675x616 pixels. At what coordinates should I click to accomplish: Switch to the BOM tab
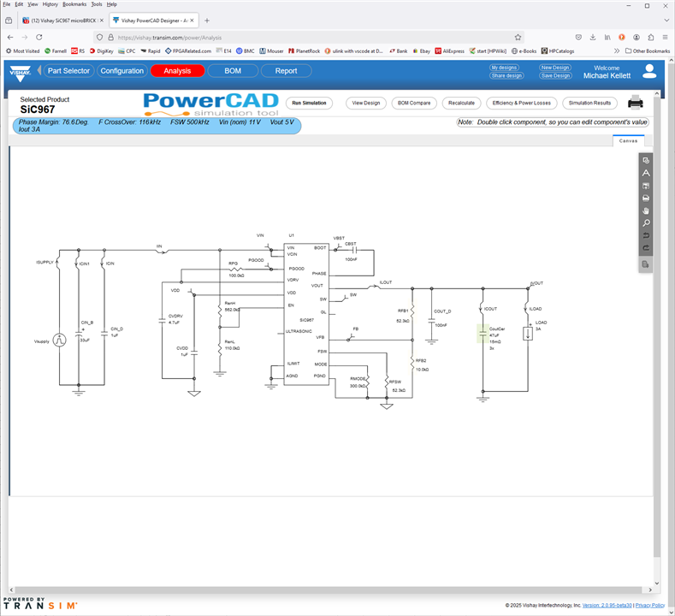(233, 71)
